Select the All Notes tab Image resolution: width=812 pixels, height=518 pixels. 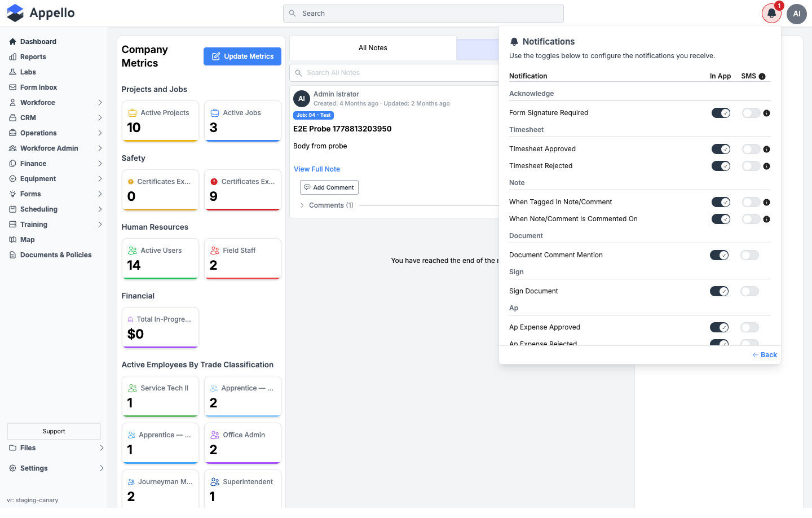click(x=373, y=48)
